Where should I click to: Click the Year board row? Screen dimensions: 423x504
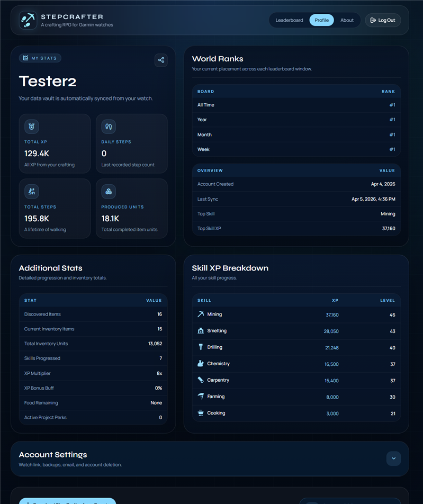tap(296, 120)
